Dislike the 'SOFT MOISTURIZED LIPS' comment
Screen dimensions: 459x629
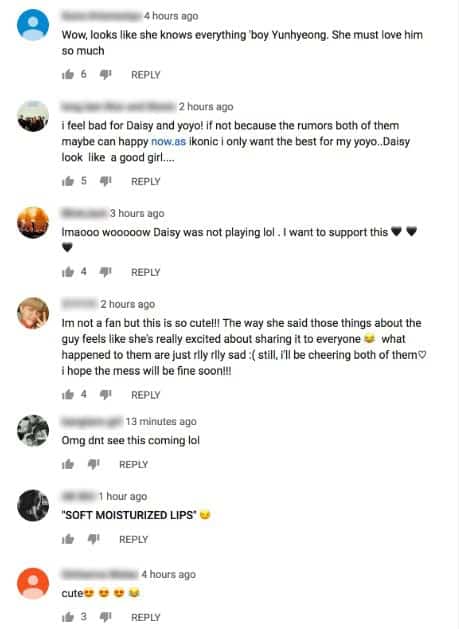93,539
